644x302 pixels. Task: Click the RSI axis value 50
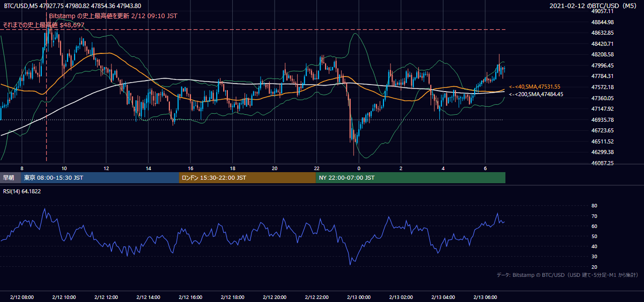594,236
